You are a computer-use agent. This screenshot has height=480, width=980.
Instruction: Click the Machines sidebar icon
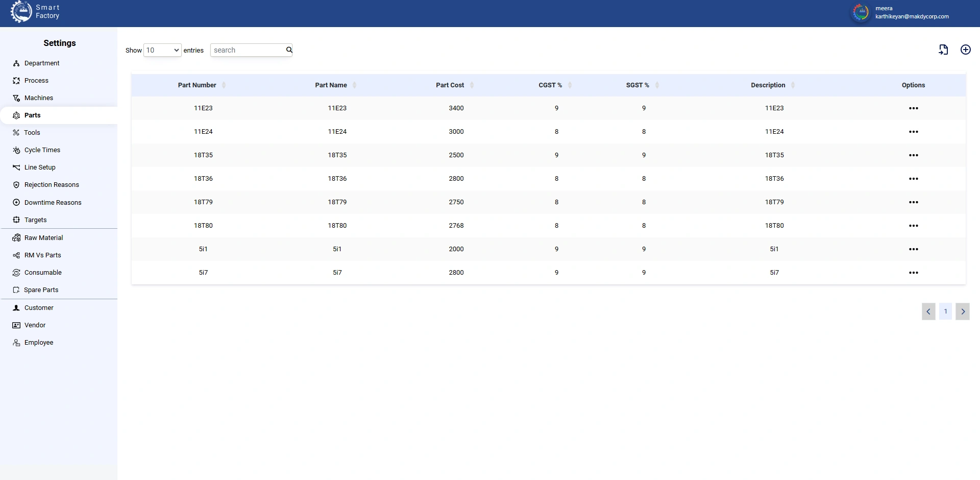pos(16,98)
